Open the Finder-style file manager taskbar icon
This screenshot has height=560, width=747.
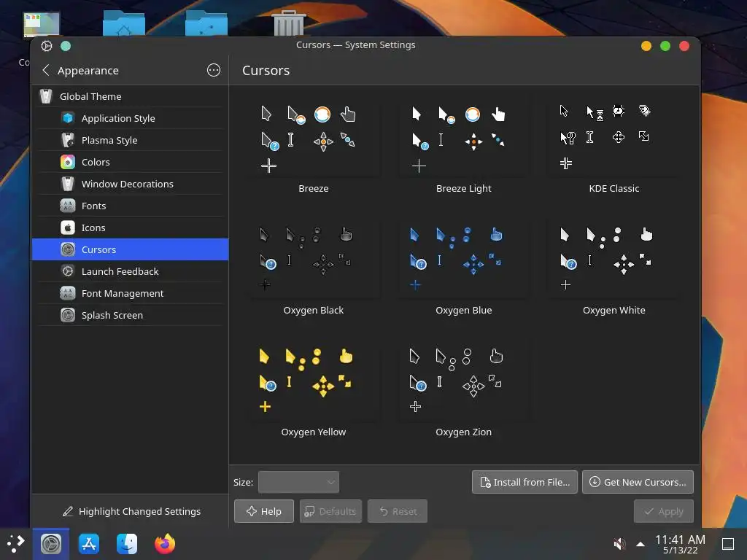point(127,544)
